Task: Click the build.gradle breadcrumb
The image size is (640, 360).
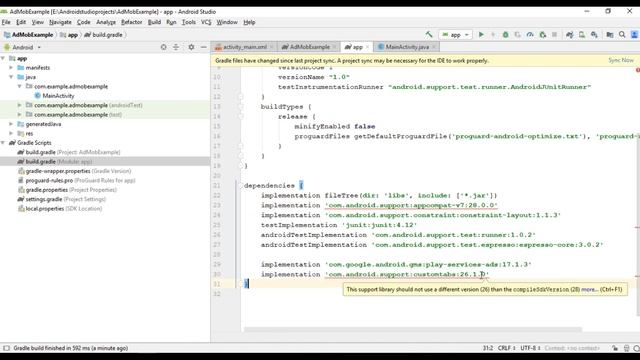Action: pos(104,35)
